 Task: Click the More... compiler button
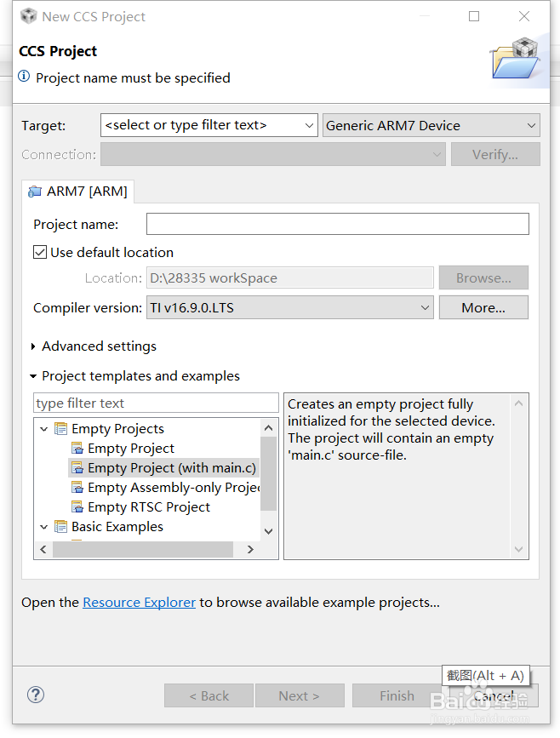[483, 308]
